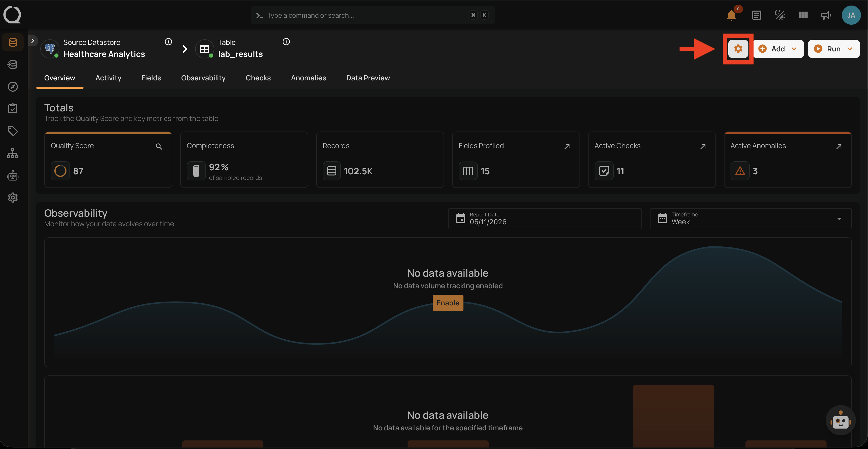Image resolution: width=868 pixels, height=449 pixels.
Task: Click the Qualytics logo
Action: (12, 15)
